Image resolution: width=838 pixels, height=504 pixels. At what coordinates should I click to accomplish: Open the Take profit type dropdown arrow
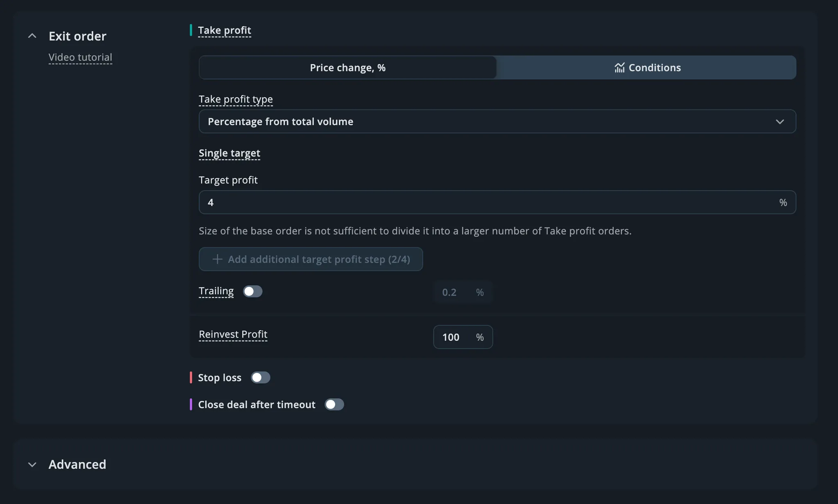(779, 122)
